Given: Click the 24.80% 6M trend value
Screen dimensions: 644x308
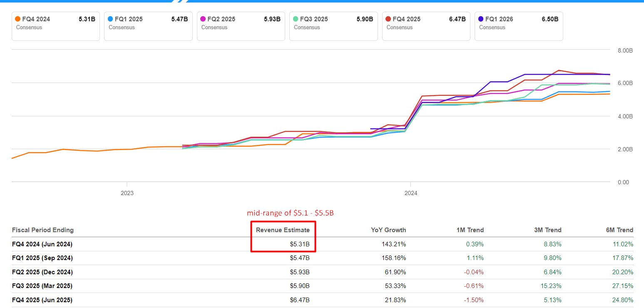Looking at the screenshot, I should [623, 300].
